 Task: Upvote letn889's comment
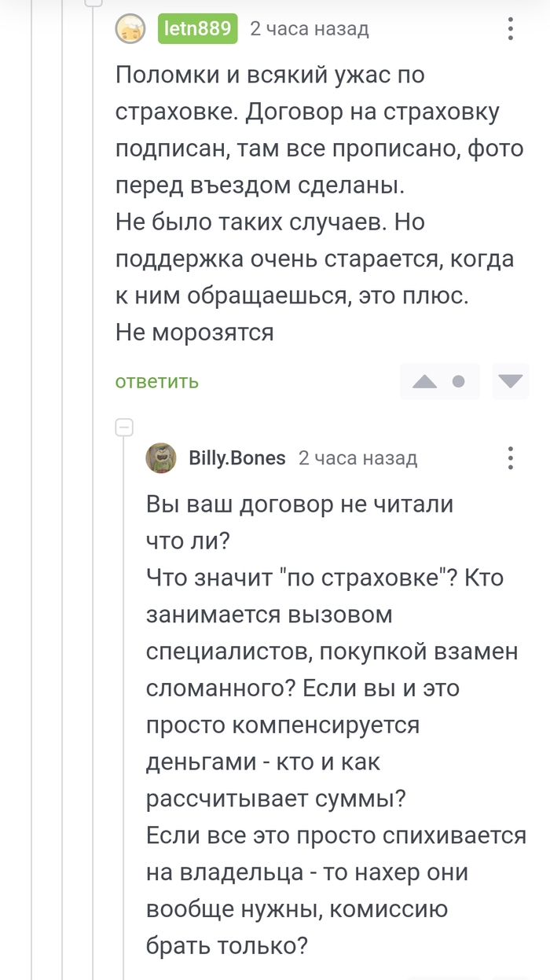425,382
